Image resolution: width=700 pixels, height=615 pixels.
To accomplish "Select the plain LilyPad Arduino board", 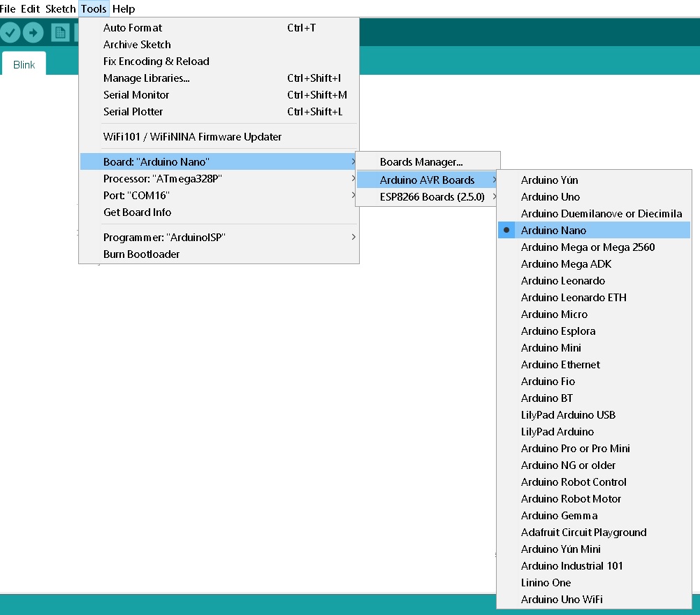I will coord(594,431).
